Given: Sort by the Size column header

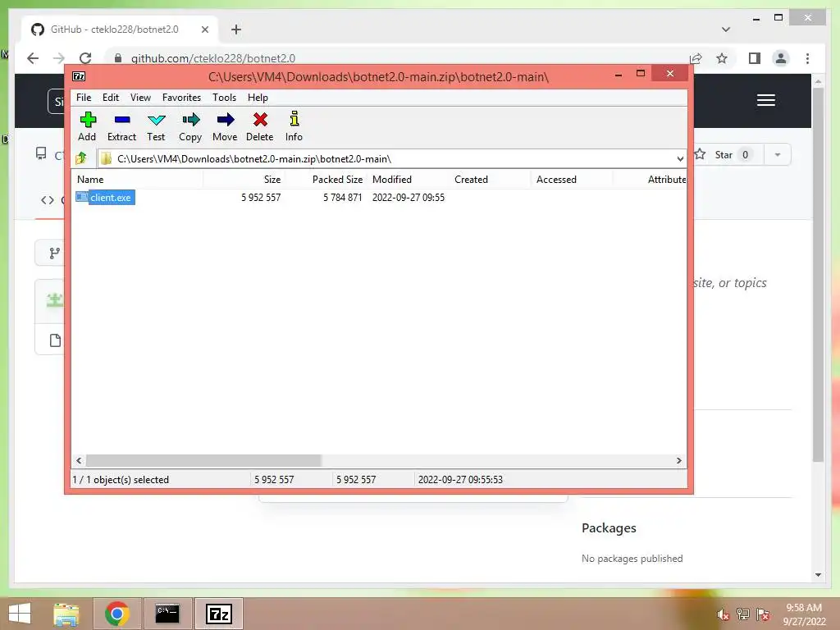Looking at the screenshot, I should click(x=244, y=180).
